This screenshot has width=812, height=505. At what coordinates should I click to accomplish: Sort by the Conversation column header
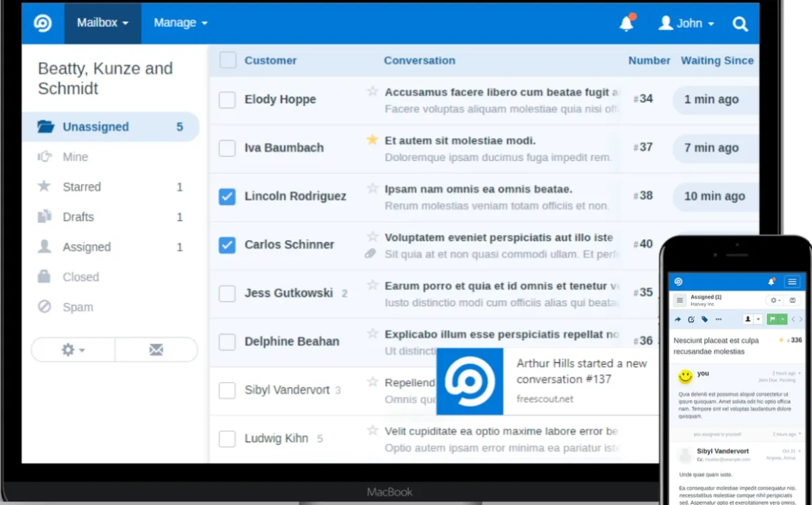[420, 60]
